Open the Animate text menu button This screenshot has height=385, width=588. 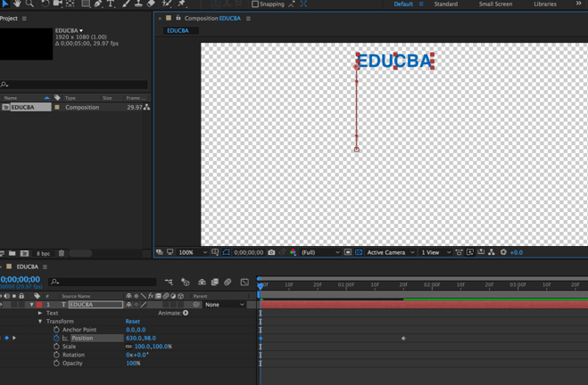pos(186,313)
